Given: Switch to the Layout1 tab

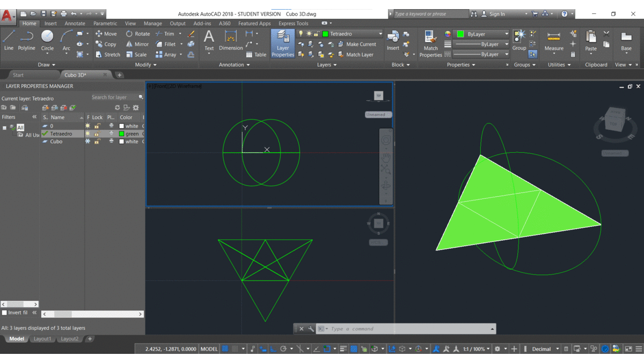Looking at the screenshot, I should [42, 339].
